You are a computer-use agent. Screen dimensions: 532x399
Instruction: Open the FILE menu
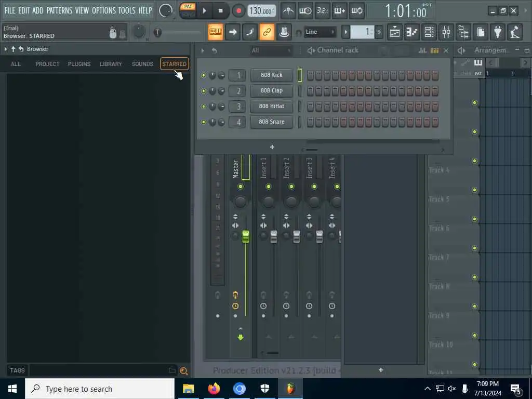click(10, 10)
